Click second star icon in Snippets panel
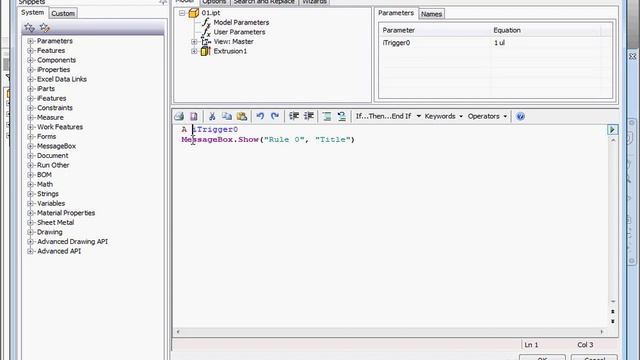 pyautogui.click(x=44, y=28)
